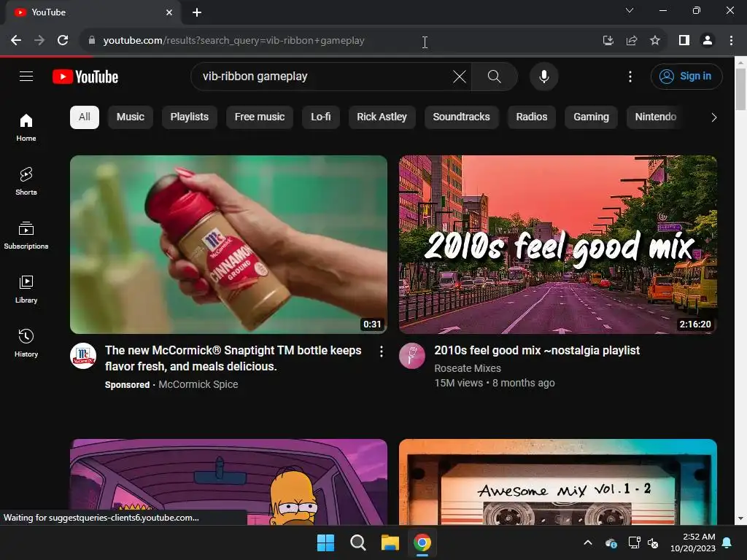Open McCormick ad options three-dot menu
Screen dimensions: 747x560
pos(381,351)
